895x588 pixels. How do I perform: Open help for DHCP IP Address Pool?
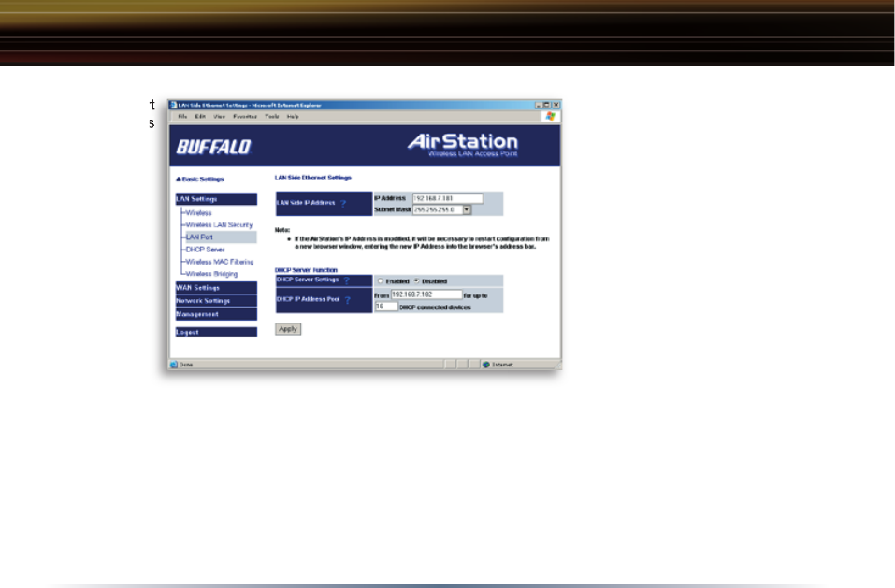(348, 299)
